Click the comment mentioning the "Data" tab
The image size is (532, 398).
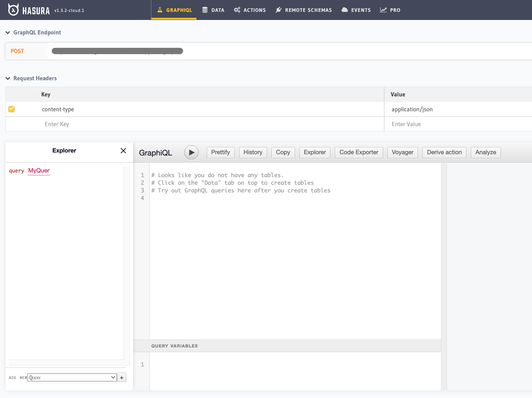(232, 183)
